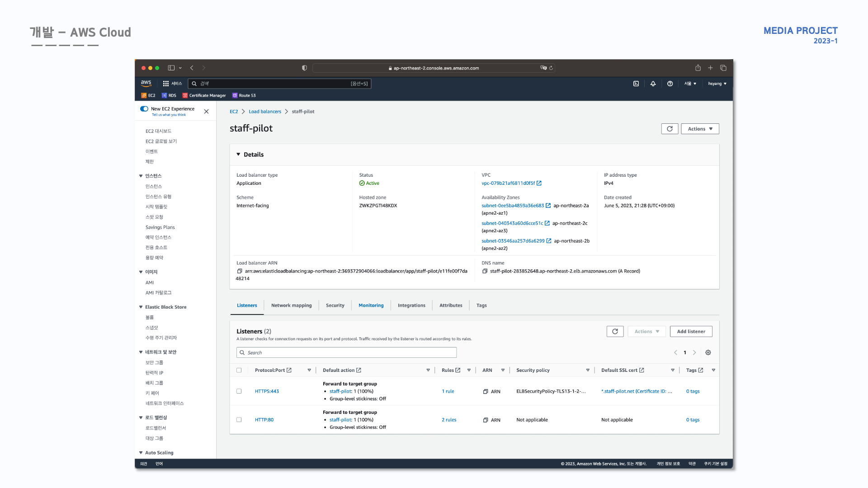Open the Load balancers breadcrumb link
The image size is (868, 488).
[x=264, y=112]
